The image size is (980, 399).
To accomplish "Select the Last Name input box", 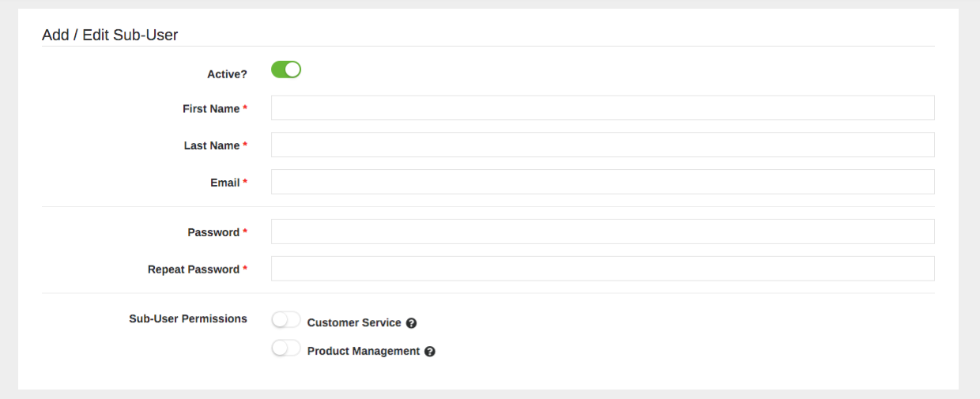I will click(x=603, y=145).
